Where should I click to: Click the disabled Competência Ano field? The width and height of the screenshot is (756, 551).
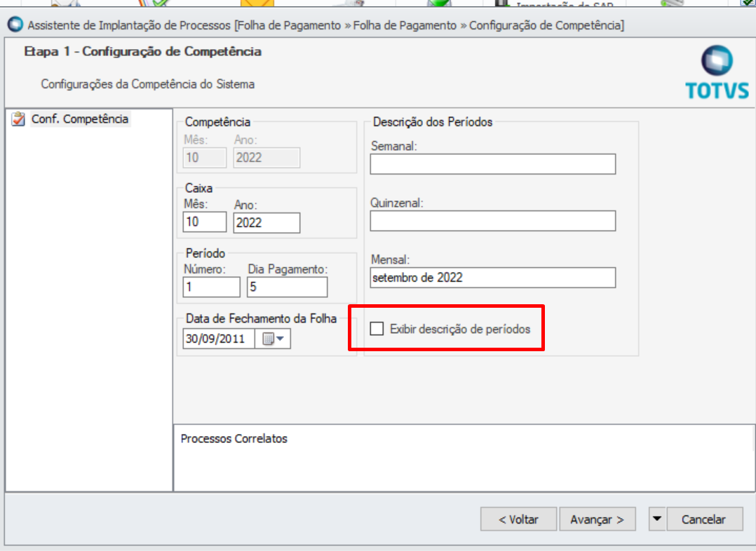pos(266,158)
